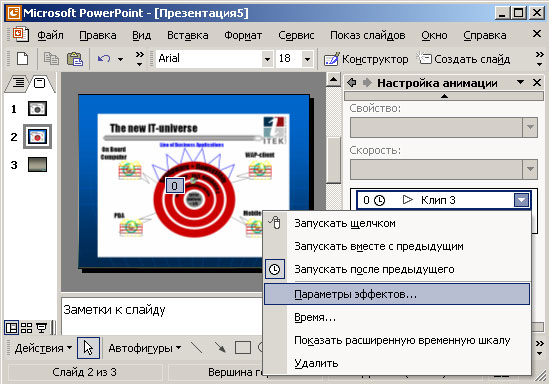Open the Действия drawing menu
Screen dimensions: 549x384
43,348
